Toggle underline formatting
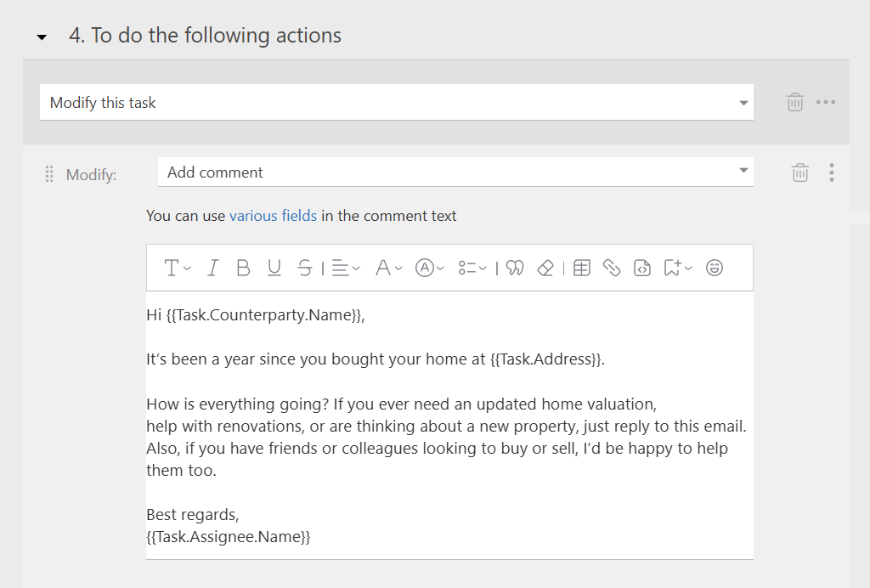Screen dimensions: 870x588 tap(274, 269)
